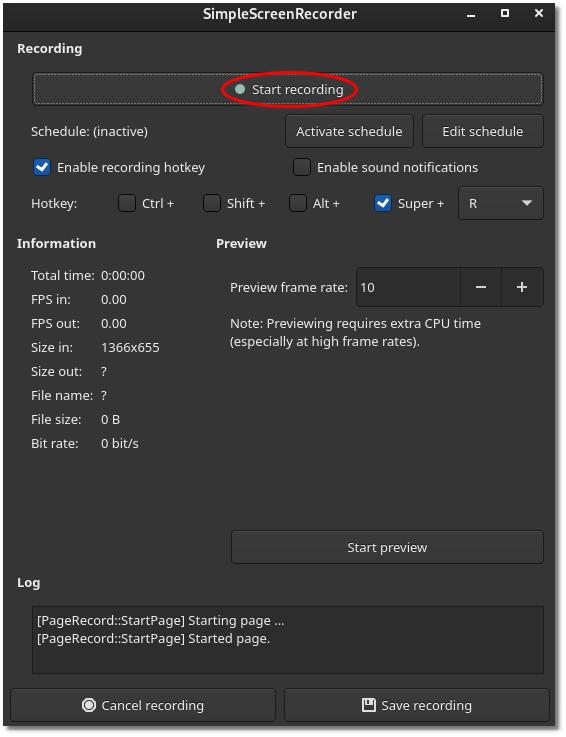566x737 pixels.
Task: Maximize the SimpleScreenRecorder window
Action: [x=505, y=13]
